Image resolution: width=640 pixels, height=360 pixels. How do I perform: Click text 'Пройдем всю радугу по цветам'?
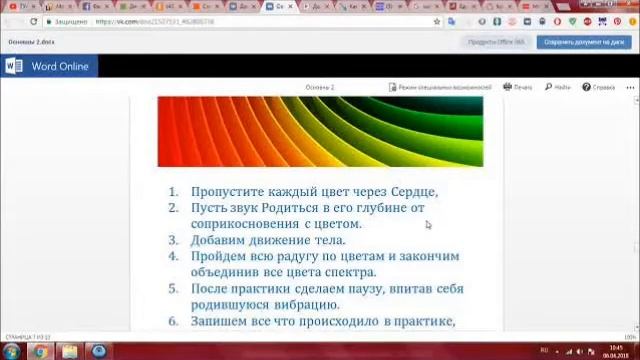click(287, 256)
